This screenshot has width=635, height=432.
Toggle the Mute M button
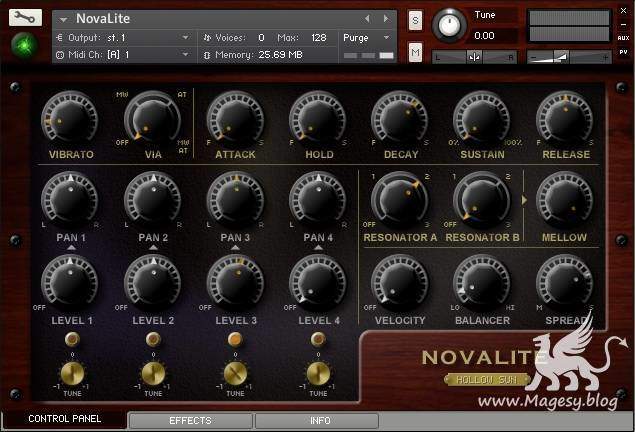point(415,52)
